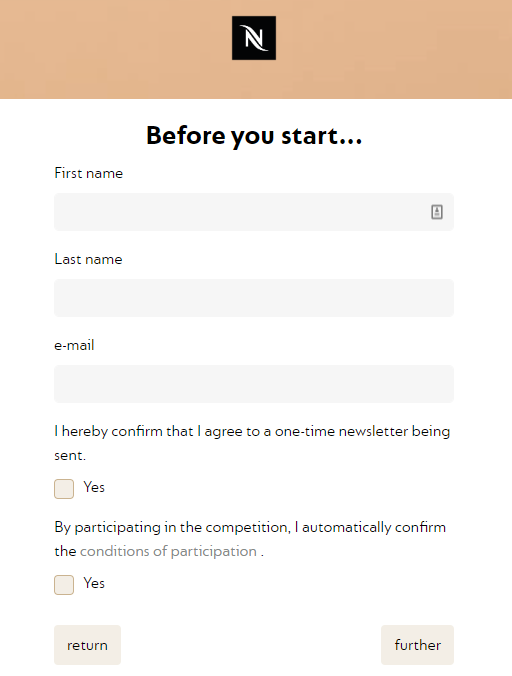
Task: Click the Before you start… heading
Action: point(254,135)
